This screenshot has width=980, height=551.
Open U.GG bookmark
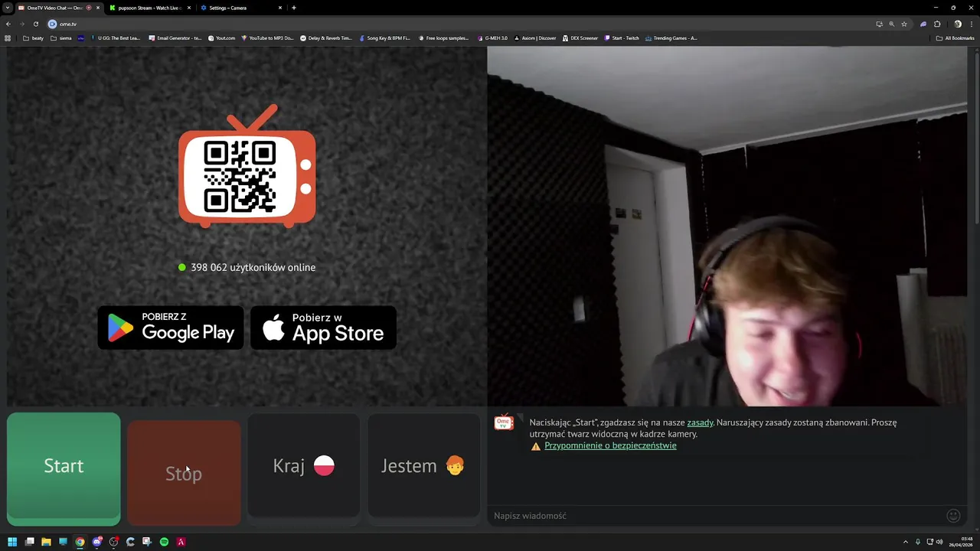point(116,38)
